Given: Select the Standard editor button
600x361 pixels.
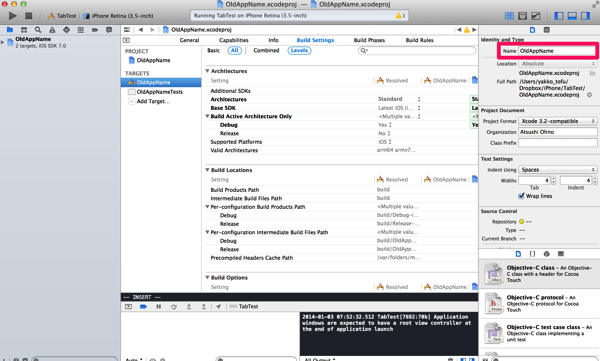Looking at the screenshot, I should coord(509,16).
